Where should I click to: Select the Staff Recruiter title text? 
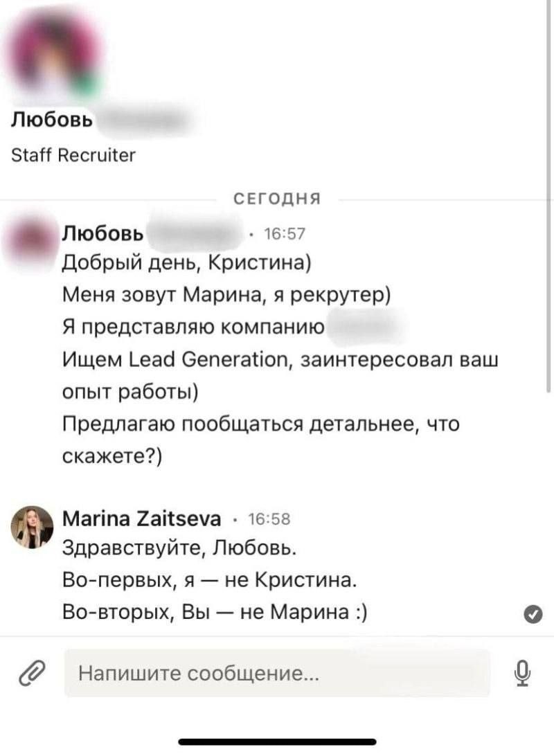(73, 156)
